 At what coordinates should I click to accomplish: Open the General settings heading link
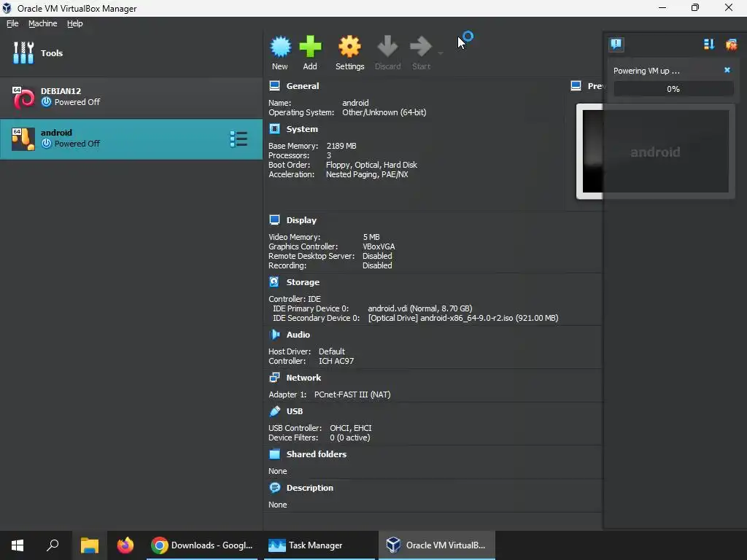click(x=303, y=86)
